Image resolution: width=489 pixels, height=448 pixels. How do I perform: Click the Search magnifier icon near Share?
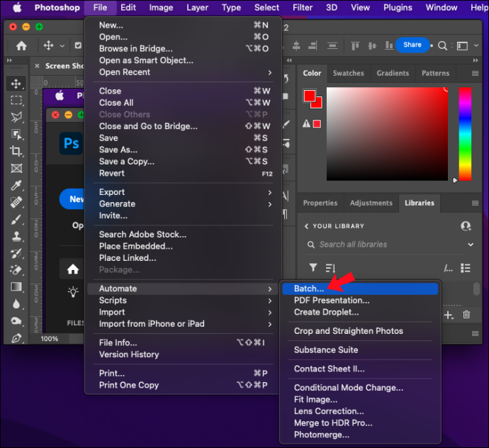(x=442, y=46)
